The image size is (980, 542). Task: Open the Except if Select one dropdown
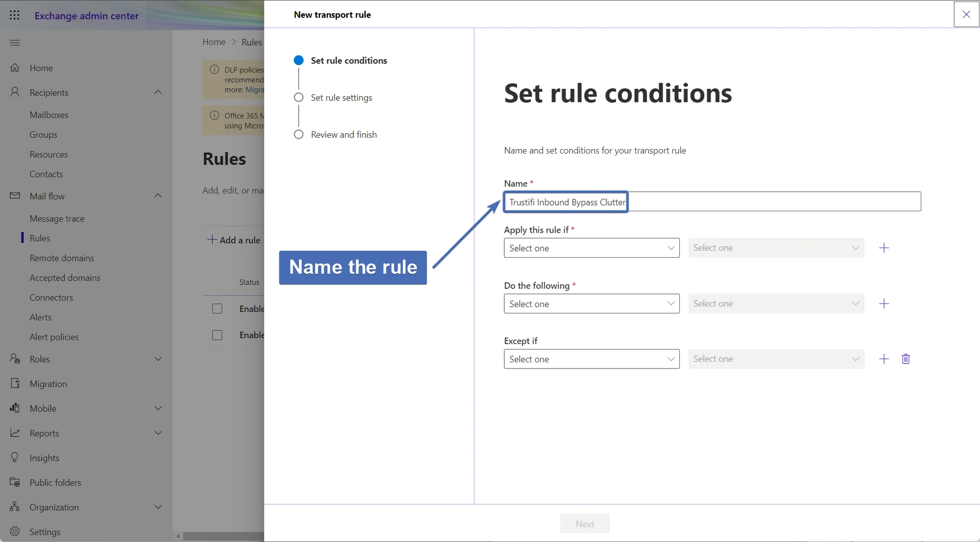(591, 359)
